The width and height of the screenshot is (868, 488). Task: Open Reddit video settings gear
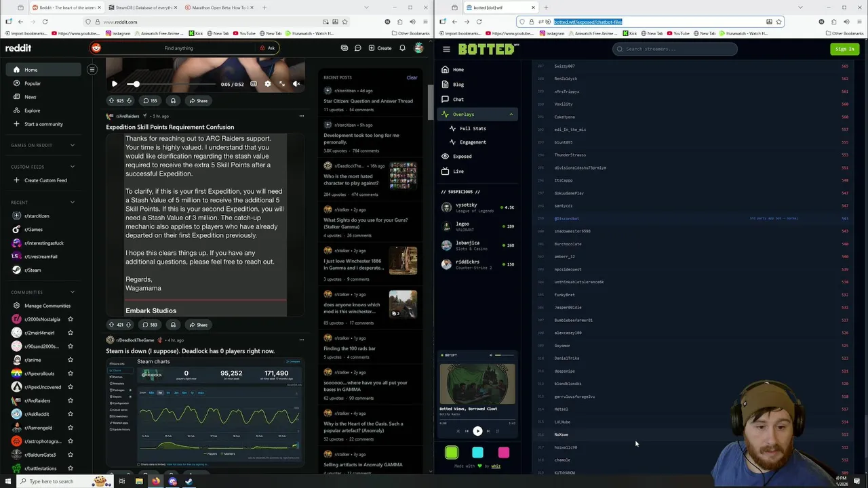click(267, 84)
